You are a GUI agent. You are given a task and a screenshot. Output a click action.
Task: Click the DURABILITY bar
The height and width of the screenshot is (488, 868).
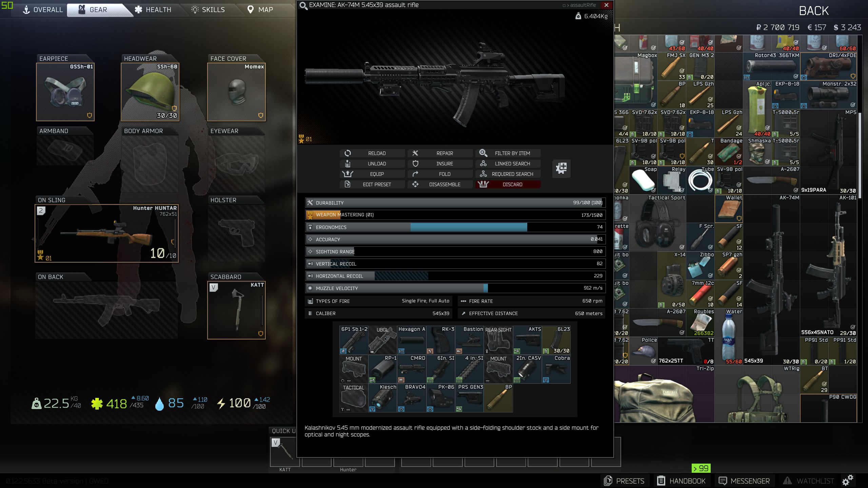click(455, 203)
